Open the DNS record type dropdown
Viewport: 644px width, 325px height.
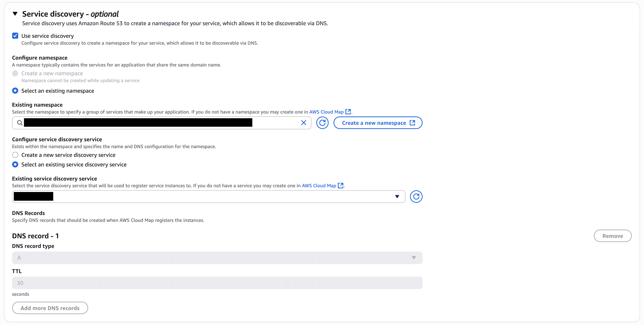[217, 258]
